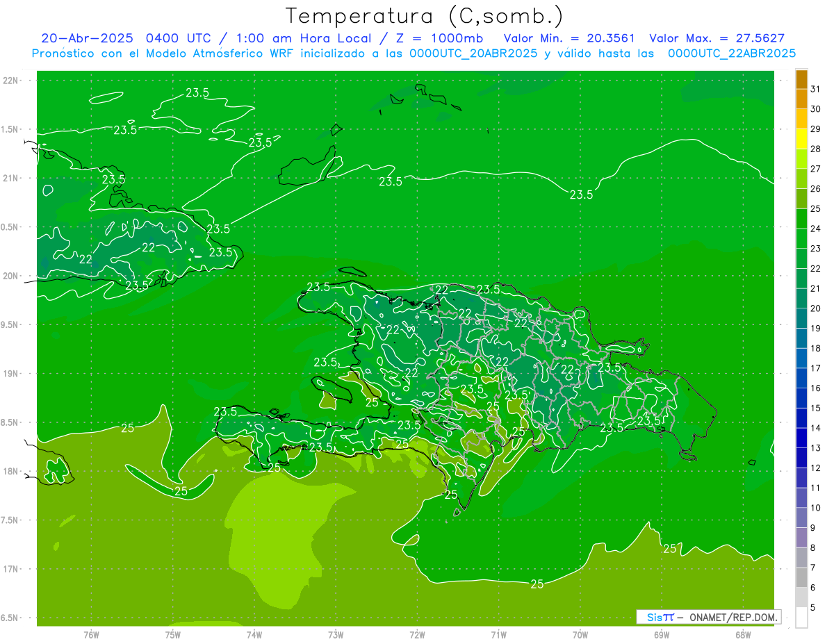
Task: Click the "14" label on the color bar
Action: click(x=815, y=429)
